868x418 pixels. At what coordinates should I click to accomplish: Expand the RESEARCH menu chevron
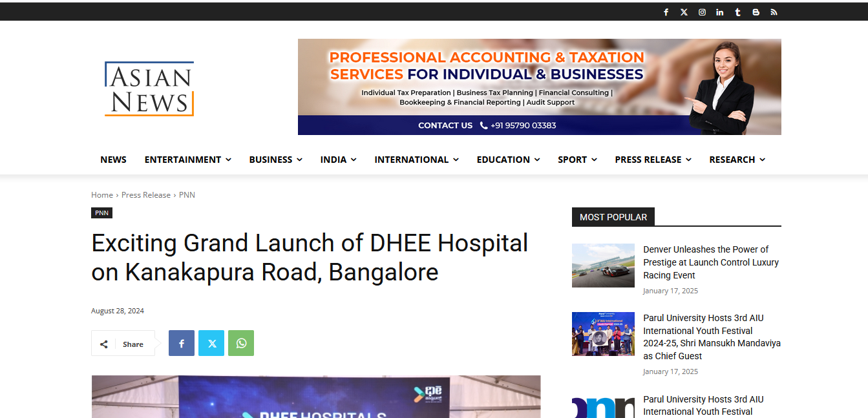[765, 160]
